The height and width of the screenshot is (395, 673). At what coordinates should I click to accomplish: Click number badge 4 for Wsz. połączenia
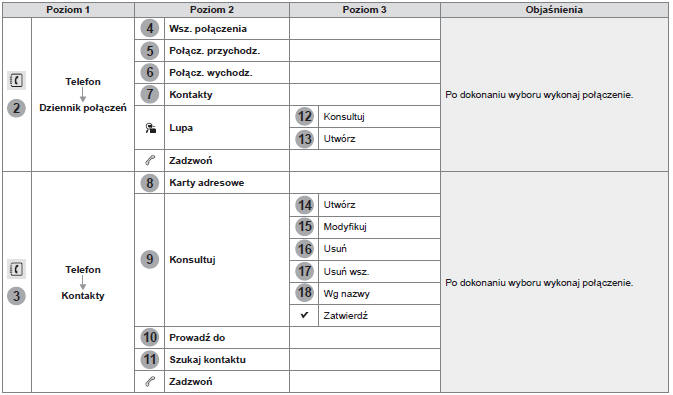(x=149, y=29)
